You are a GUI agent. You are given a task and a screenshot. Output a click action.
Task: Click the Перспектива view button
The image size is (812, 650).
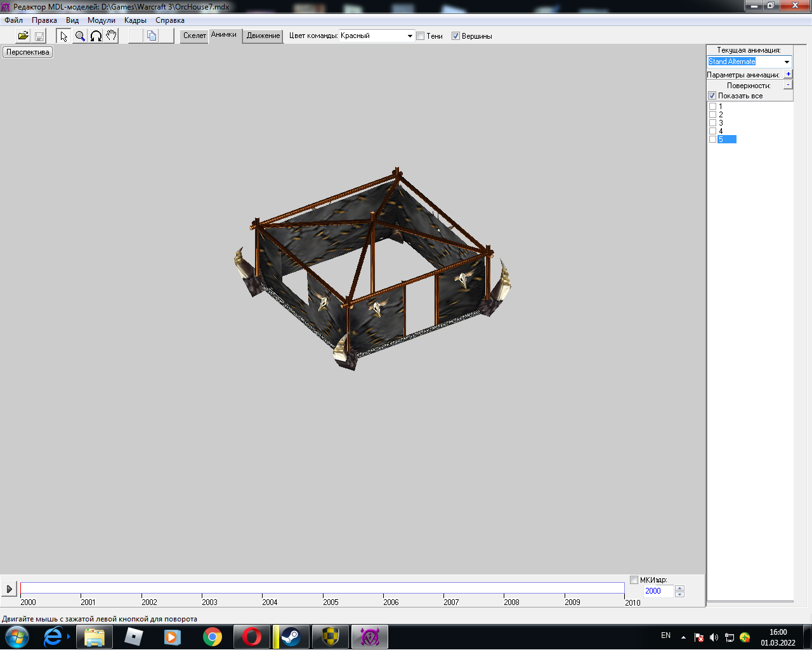tap(28, 52)
